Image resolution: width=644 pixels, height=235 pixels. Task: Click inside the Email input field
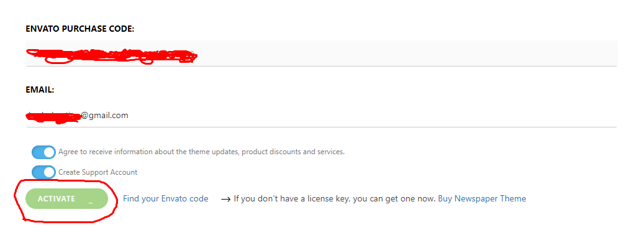pyautogui.click(x=321, y=116)
